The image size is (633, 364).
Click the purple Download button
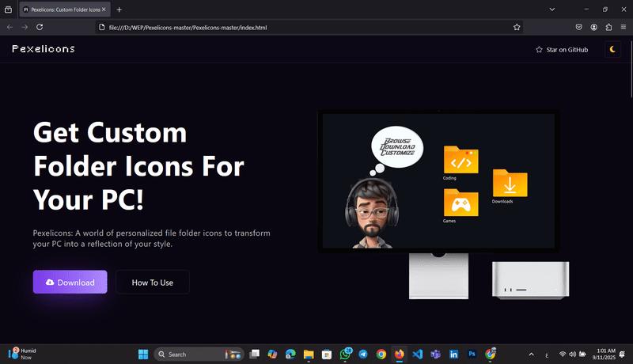[x=70, y=282]
